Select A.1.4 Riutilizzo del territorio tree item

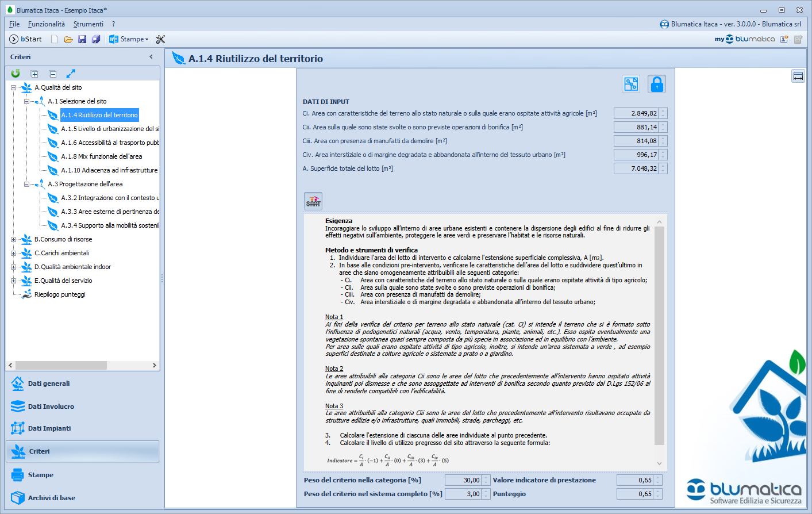click(99, 115)
